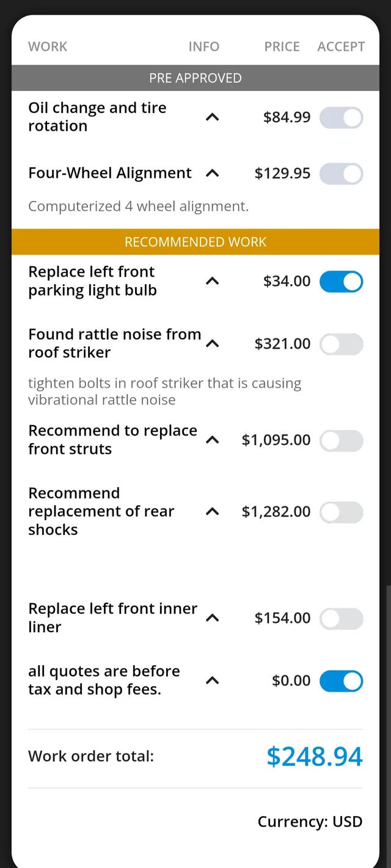Viewport: 391px width, 868px height.
Task: Switch to the INFO tab
Action: click(x=203, y=46)
